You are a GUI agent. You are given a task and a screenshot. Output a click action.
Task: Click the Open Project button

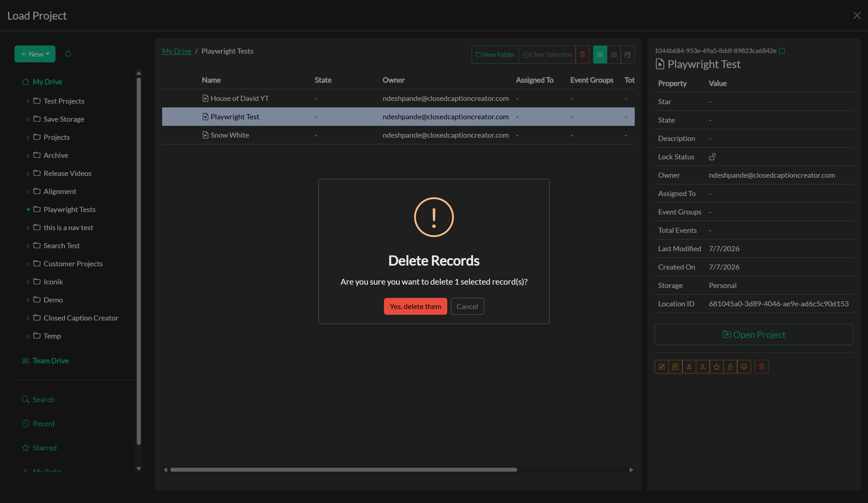point(754,334)
